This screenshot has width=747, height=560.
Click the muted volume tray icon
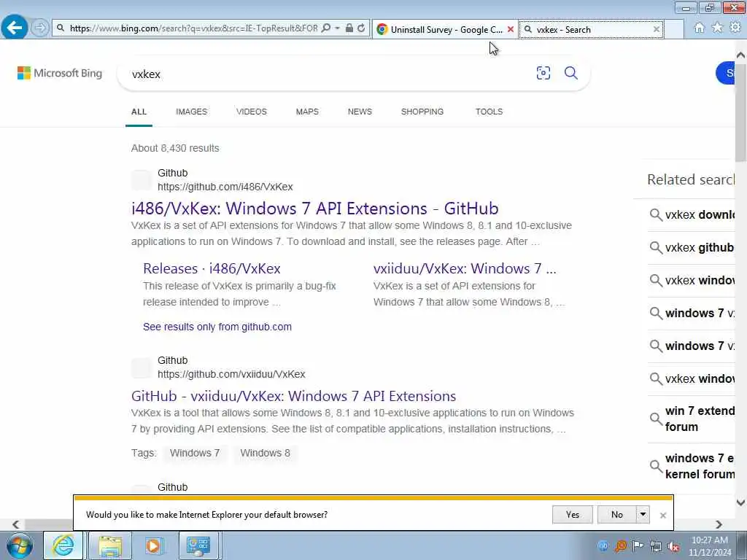pyautogui.click(x=673, y=546)
